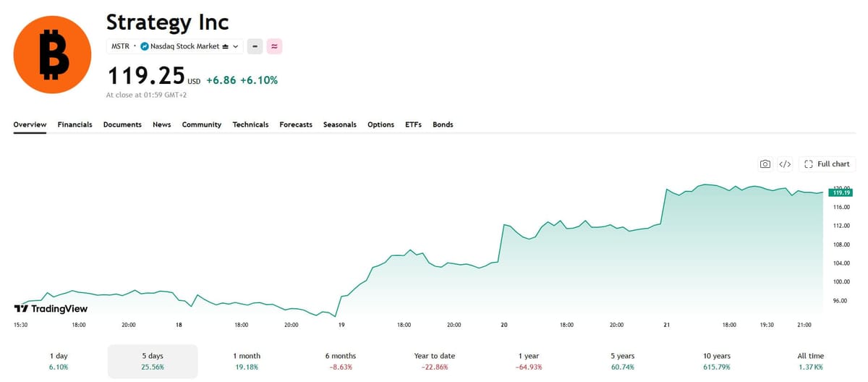
Task: Click the camera snapshot icon above chart
Action: tap(765, 164)
